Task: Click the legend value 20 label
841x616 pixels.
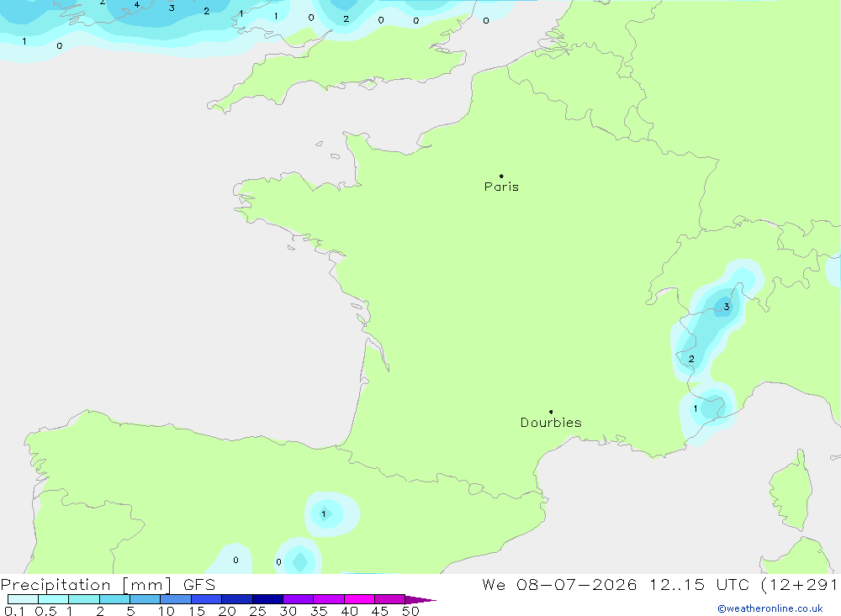Action: (x=227, y=611)
